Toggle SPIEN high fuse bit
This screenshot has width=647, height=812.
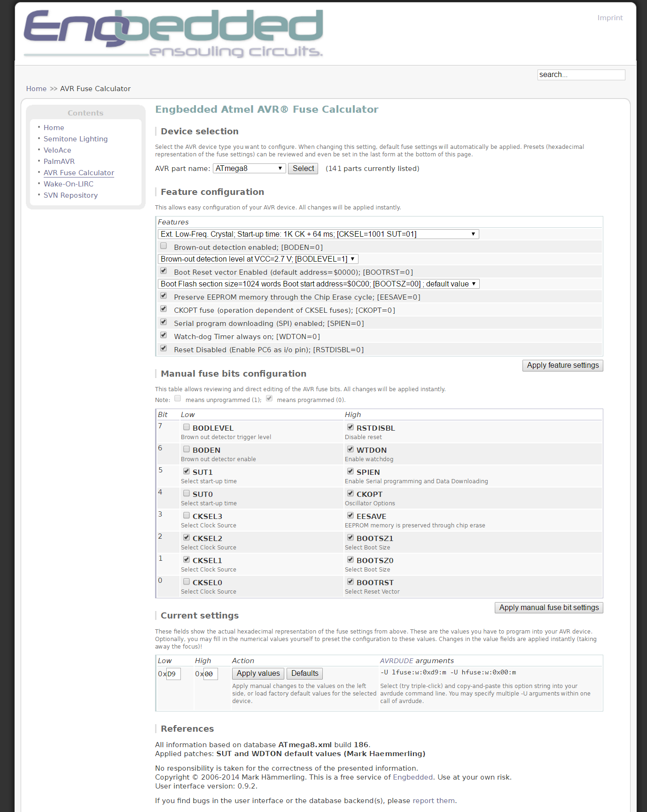(x=351, y=472)
